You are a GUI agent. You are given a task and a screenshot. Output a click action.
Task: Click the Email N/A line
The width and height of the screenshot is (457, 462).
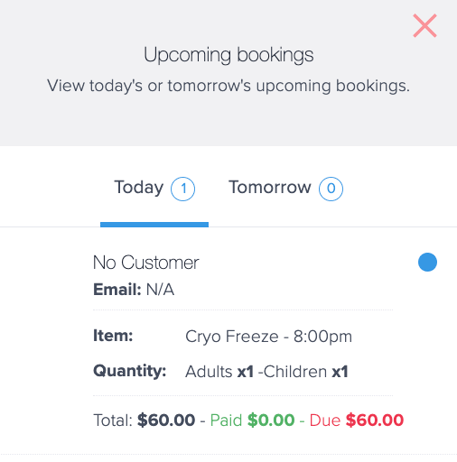tap(134, 289)
